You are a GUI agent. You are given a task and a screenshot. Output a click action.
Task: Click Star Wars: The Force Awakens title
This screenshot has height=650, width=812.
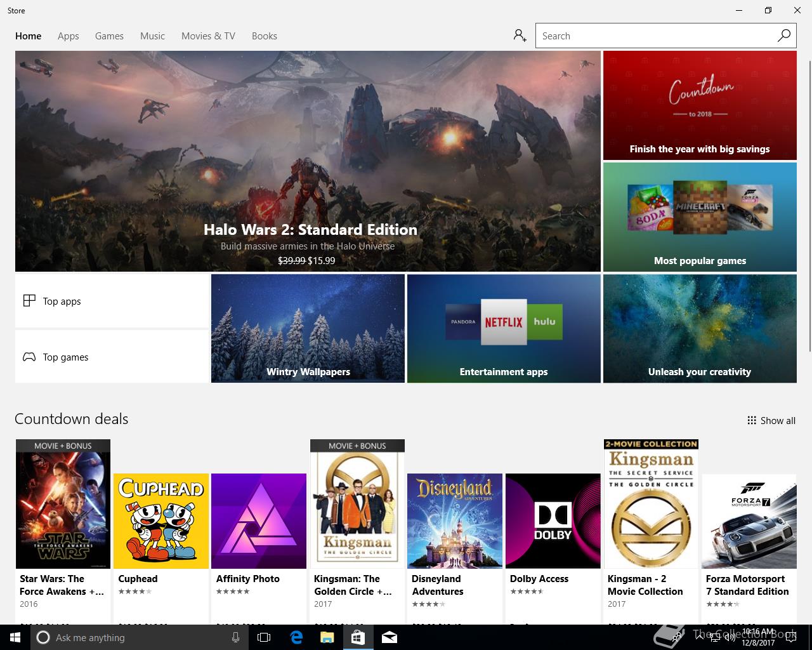tap(62, 585)
